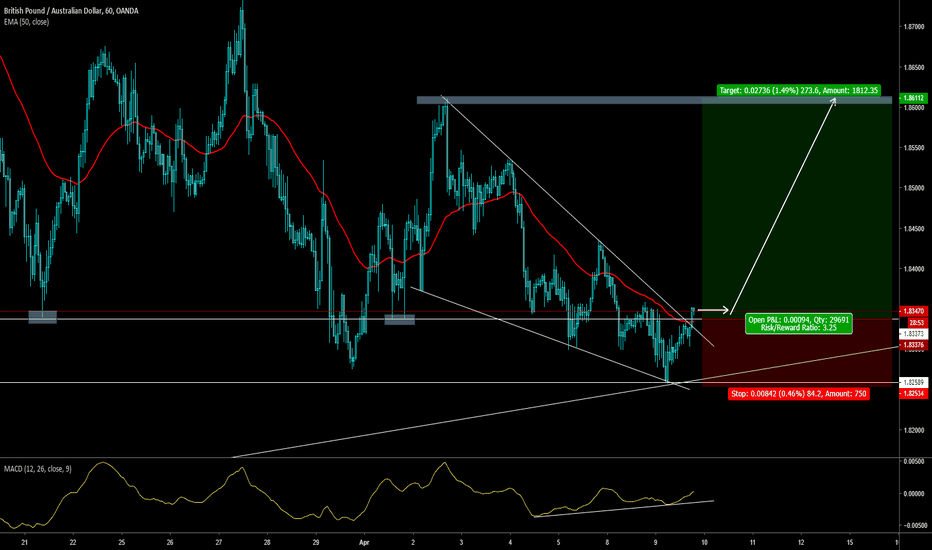Click the green 1.86112 price tag on axis
Screen dimensions: 932x550
[913, 98]
